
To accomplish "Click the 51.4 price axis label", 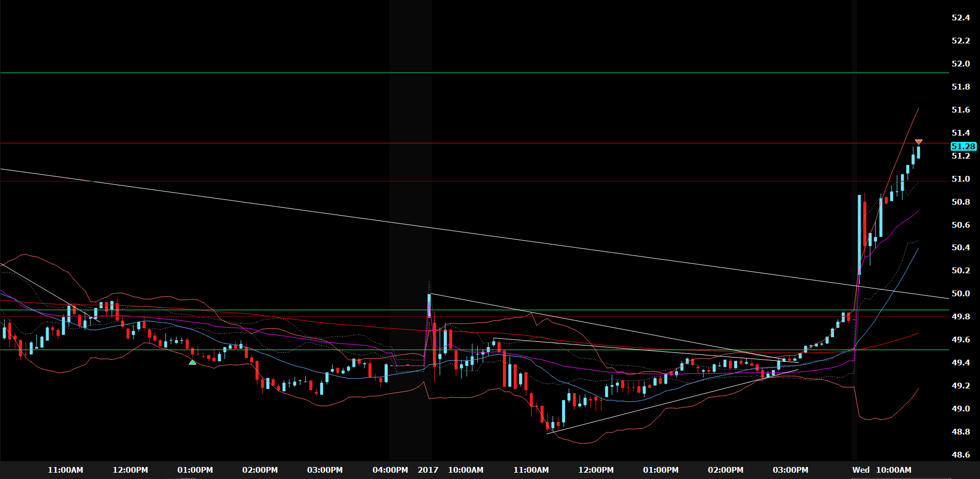I will click(961, 133).
